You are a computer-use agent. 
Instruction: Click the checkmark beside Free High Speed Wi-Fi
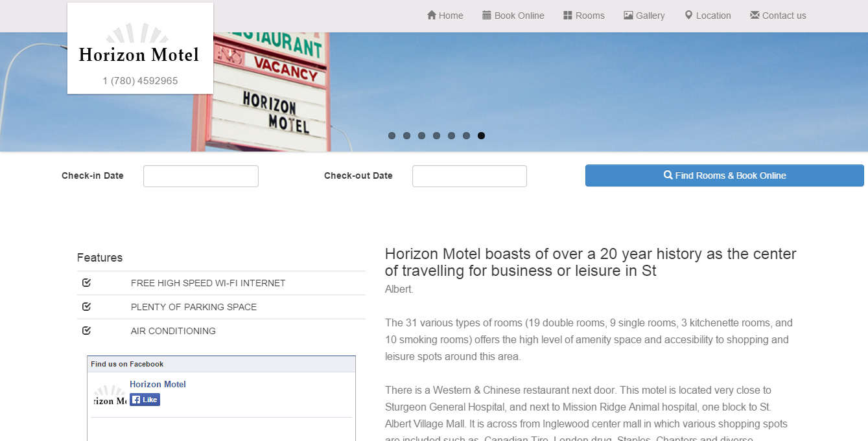[86, 282]
